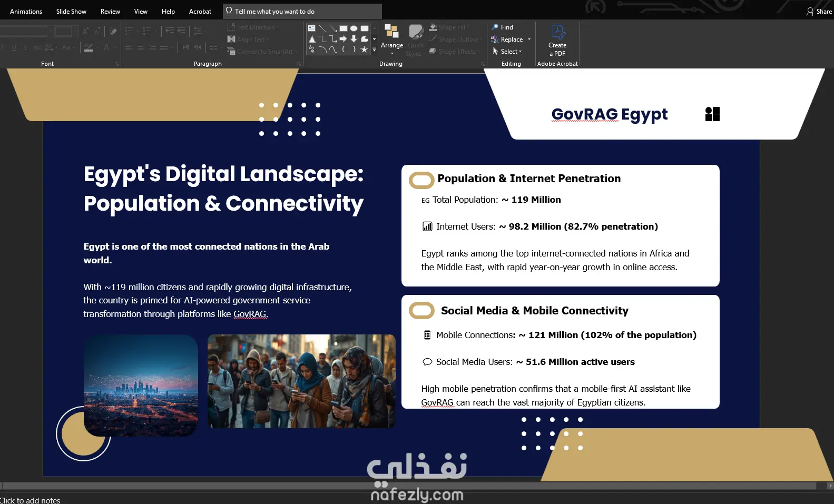Choose the Scribble freeform shape
The image size is (834, 504).
click(x=311, y=50)
